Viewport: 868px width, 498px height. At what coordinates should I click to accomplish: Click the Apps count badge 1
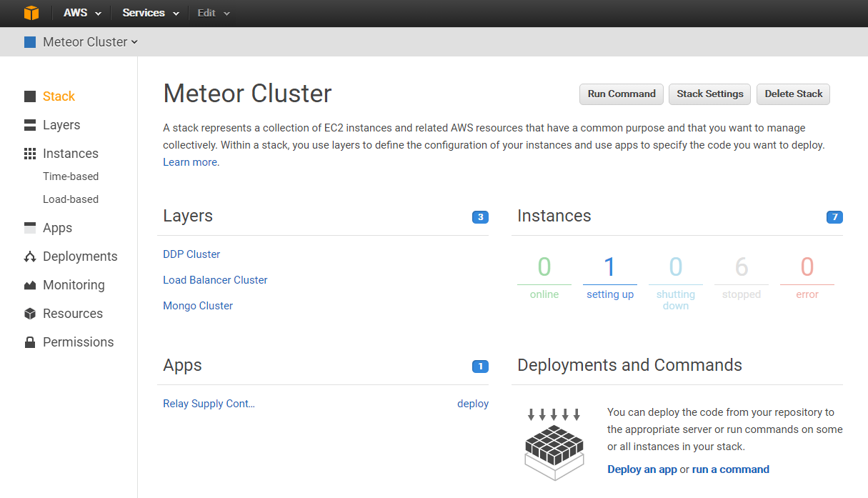pos(480,367)
